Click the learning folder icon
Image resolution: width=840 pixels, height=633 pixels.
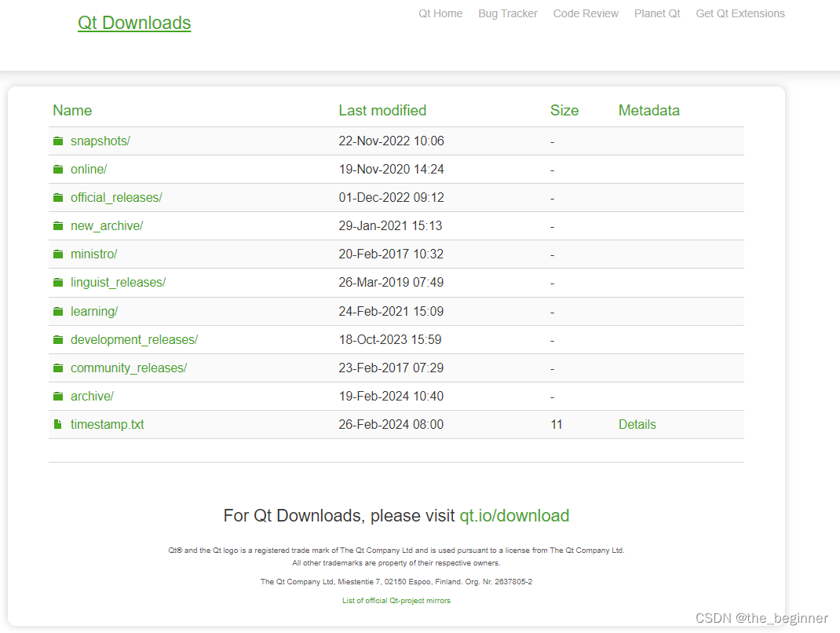[58, 312]
